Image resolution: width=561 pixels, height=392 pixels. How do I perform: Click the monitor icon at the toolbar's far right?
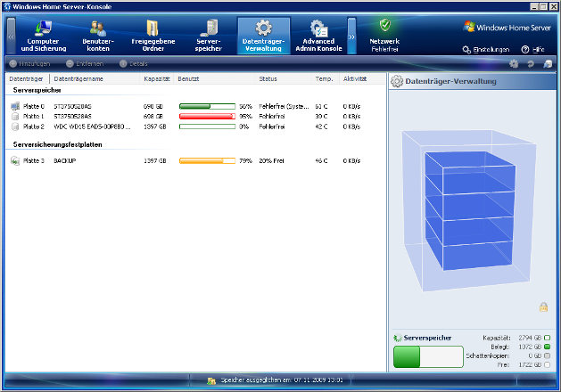(548, 64)
